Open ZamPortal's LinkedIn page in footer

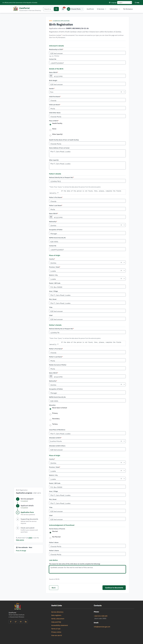pos(26,622)
